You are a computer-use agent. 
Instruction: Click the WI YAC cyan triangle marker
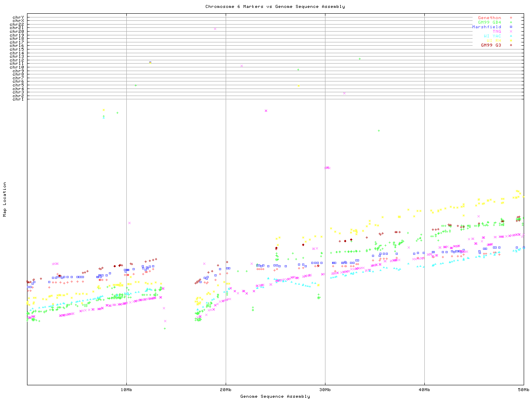[x=511, y=36]
